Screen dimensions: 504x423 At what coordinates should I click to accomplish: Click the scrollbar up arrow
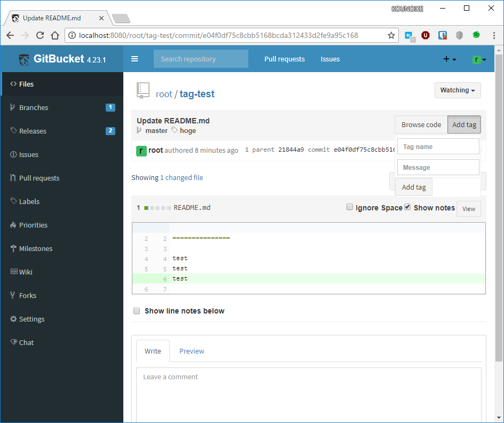coord(499,50)
